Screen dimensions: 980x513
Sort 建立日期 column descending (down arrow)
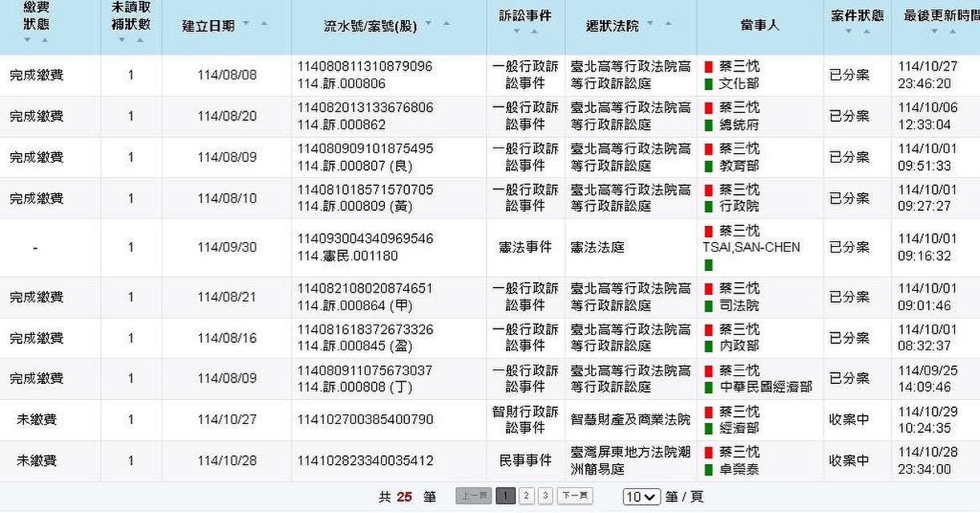coord(245,23)
